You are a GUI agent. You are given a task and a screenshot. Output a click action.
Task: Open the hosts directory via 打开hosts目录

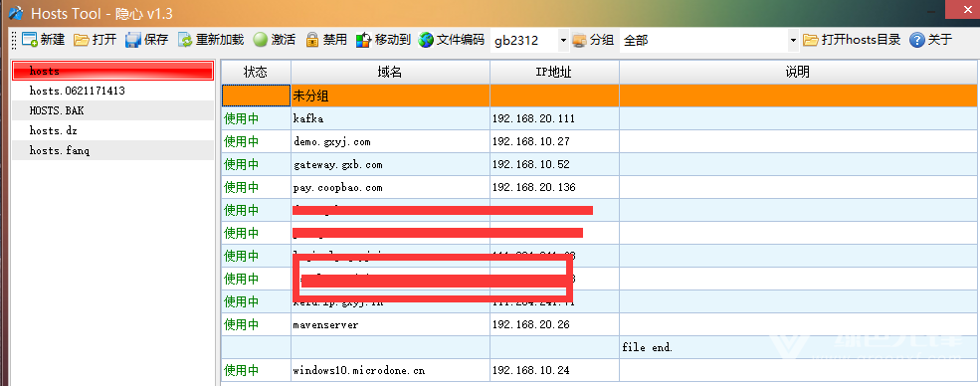pyautogui.click(x=852, y=40)
